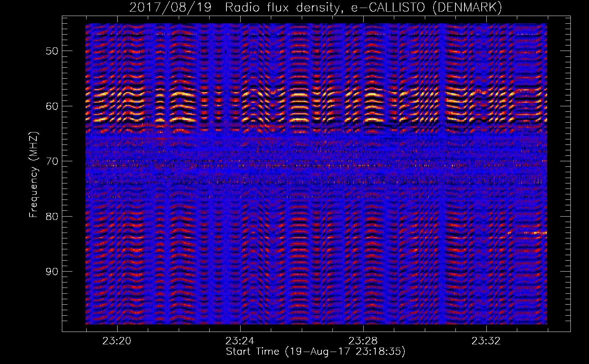The image size is (589, 364).
Task: Click the 23:20 time tick label
Action: (x=117, y=341)
